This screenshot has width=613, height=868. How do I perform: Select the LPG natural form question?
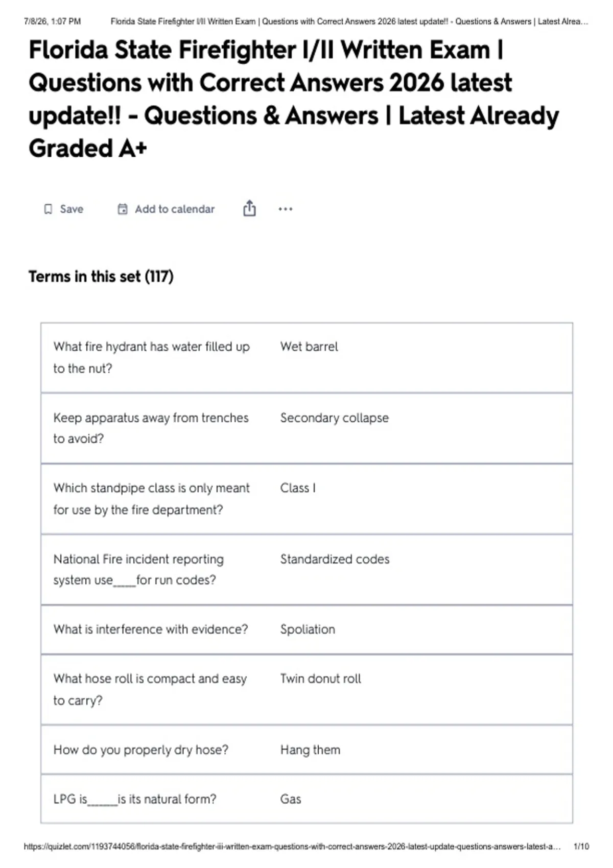pyautogui.click(x=135, y=799)
